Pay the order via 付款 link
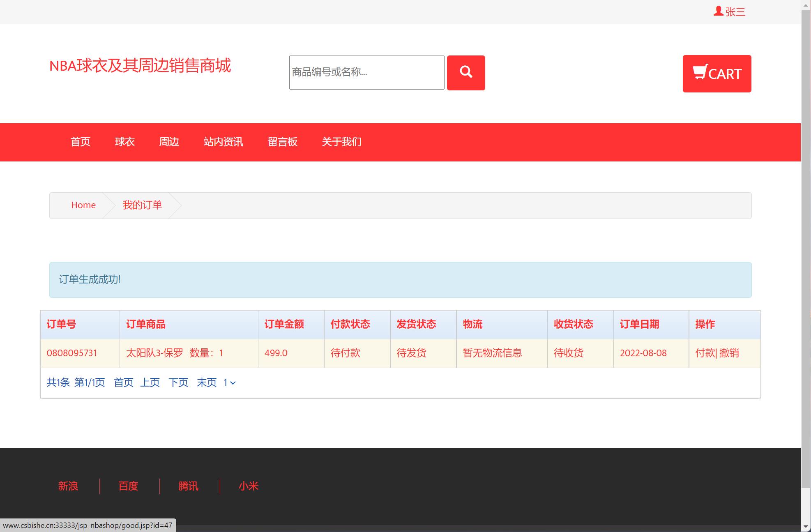Screen dimensions: 811x532 point(705,353)
